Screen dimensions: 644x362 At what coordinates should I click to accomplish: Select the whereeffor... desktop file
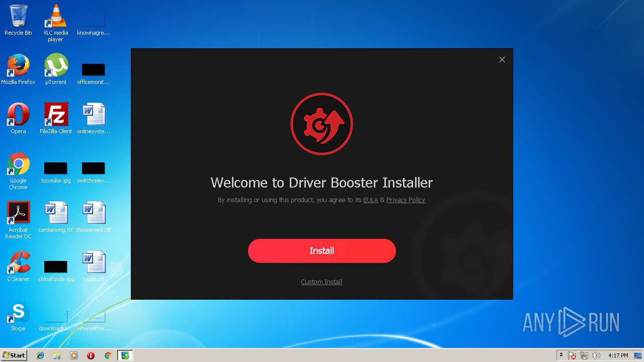pos(94,320)
